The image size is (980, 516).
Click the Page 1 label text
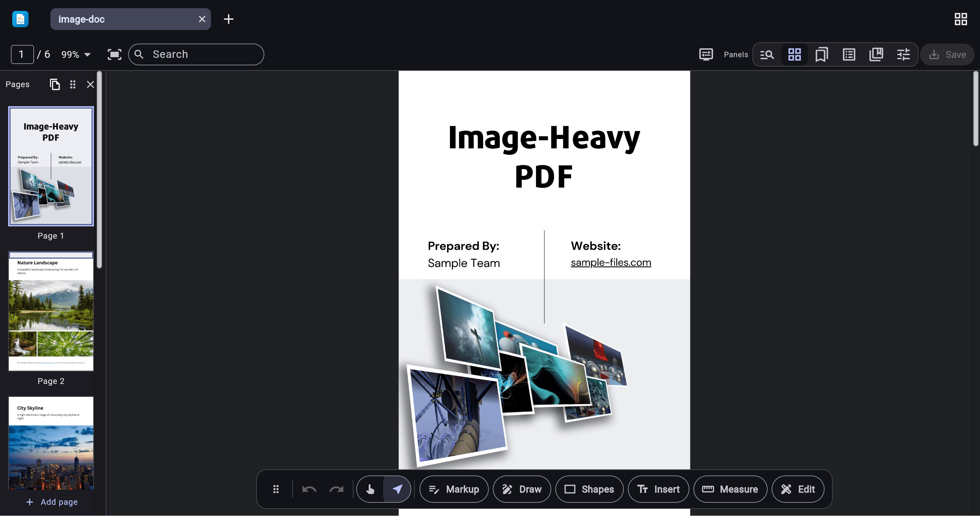click(51, 236)
